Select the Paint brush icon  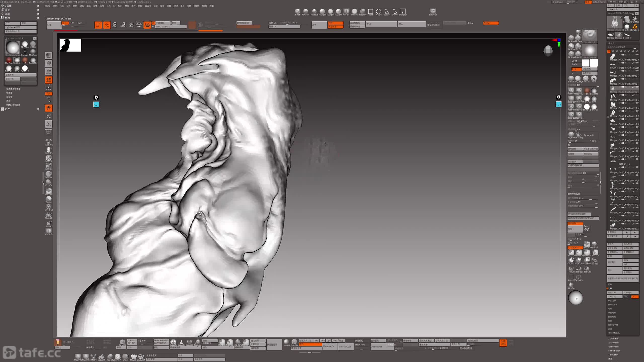[x=594, y=78]
